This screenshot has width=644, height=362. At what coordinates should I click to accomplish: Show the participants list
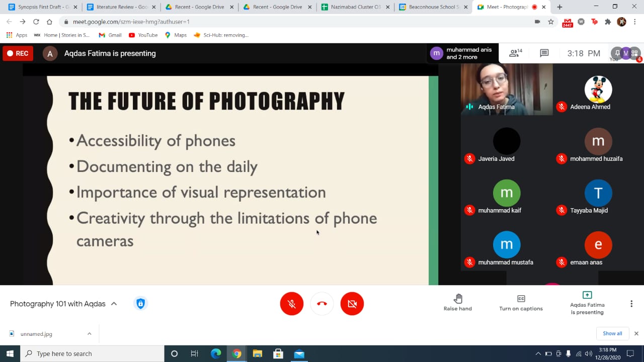tap(515, 53)
